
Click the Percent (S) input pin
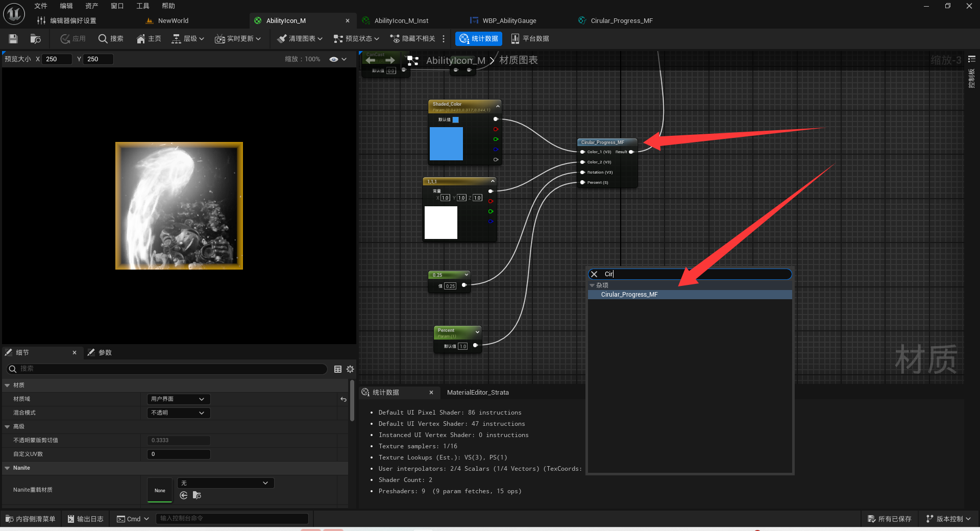582,183
